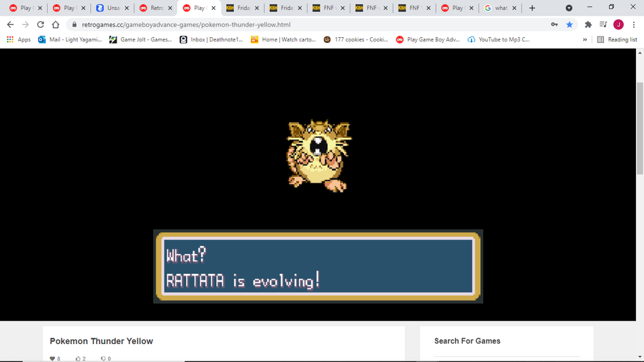Click the thumbs down dislike icon
Viewport: 644px width, 362px height.
pos(103,358)
